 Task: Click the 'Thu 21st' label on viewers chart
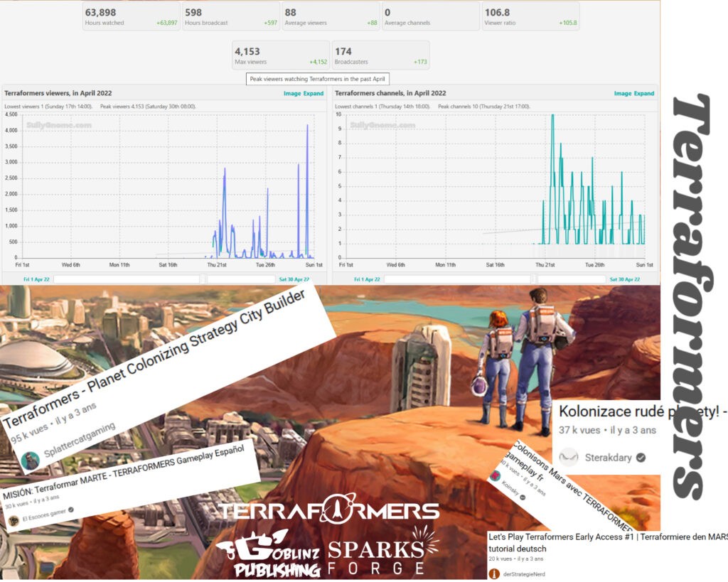pos(217,265)
